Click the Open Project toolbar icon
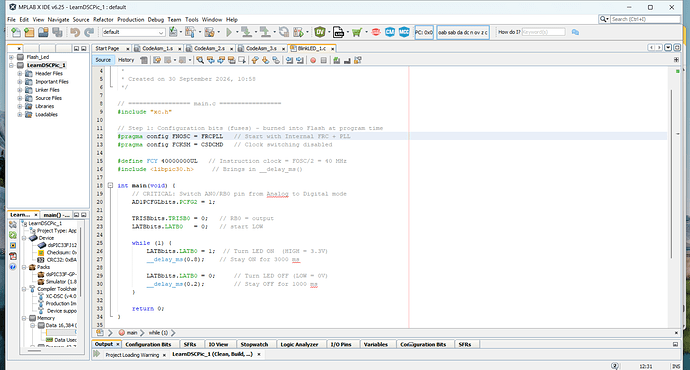This screenshot has width=690, height=370. tap(43, 32)
